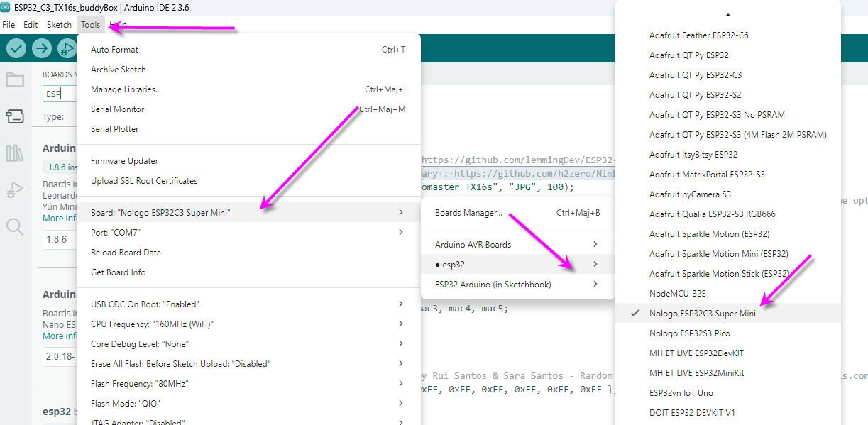868x425 pixels.
Task: Expand USB CDC On Boot options
Action: [x=248, y=304]
